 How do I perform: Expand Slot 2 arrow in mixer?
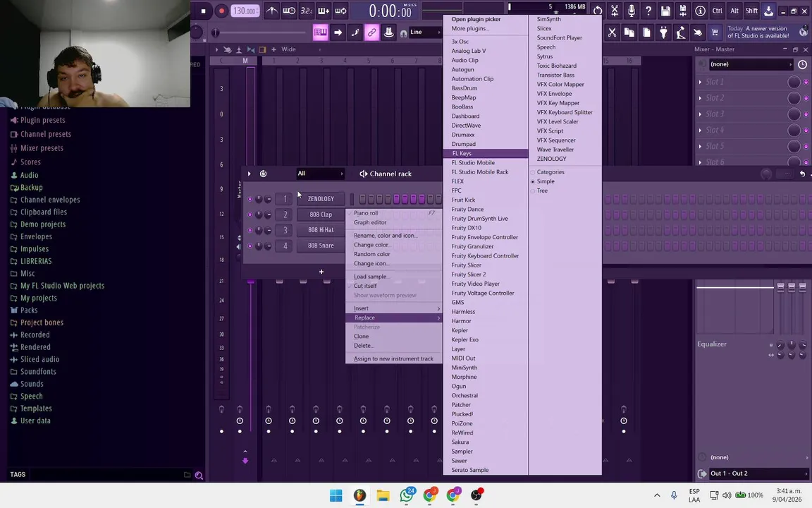click(700, 98)
